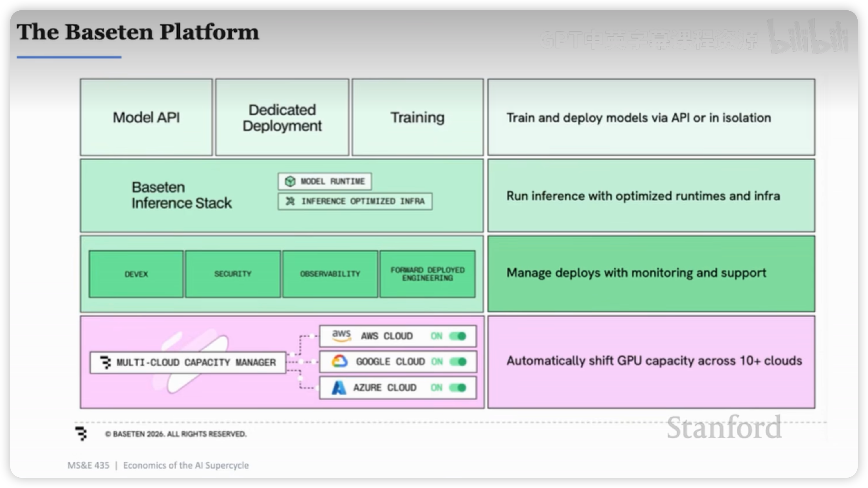Click The Baseten Platform title

[x=138, y=32]
